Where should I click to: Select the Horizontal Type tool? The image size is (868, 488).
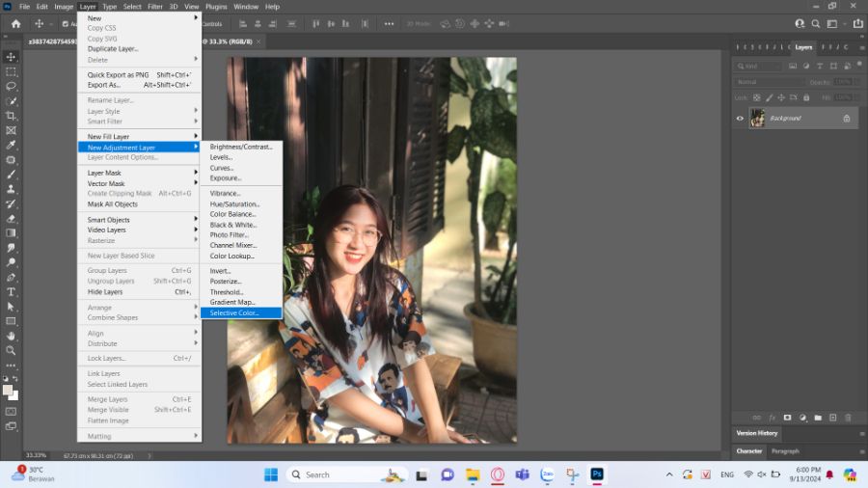click(11, 291)
